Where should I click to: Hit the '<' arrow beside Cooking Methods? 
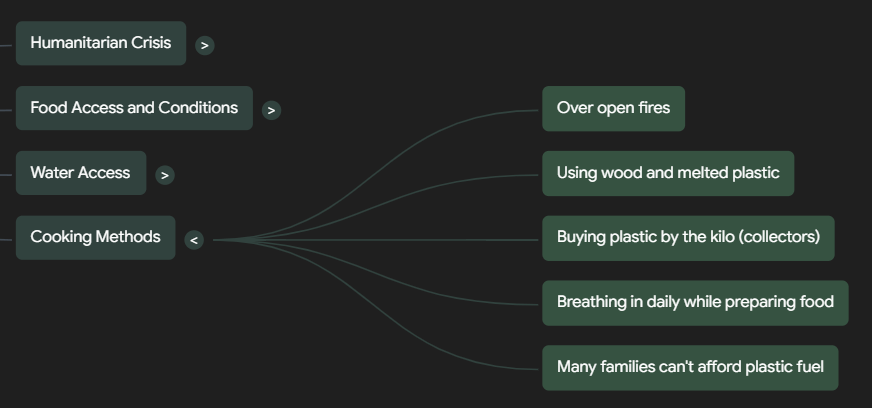coord(194,240)
